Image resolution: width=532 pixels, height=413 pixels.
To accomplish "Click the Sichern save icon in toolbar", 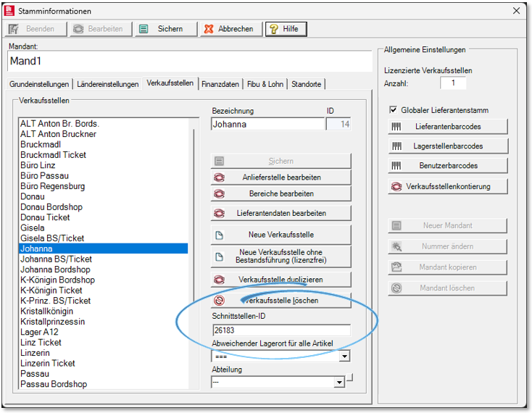I will tap(144, 29).
